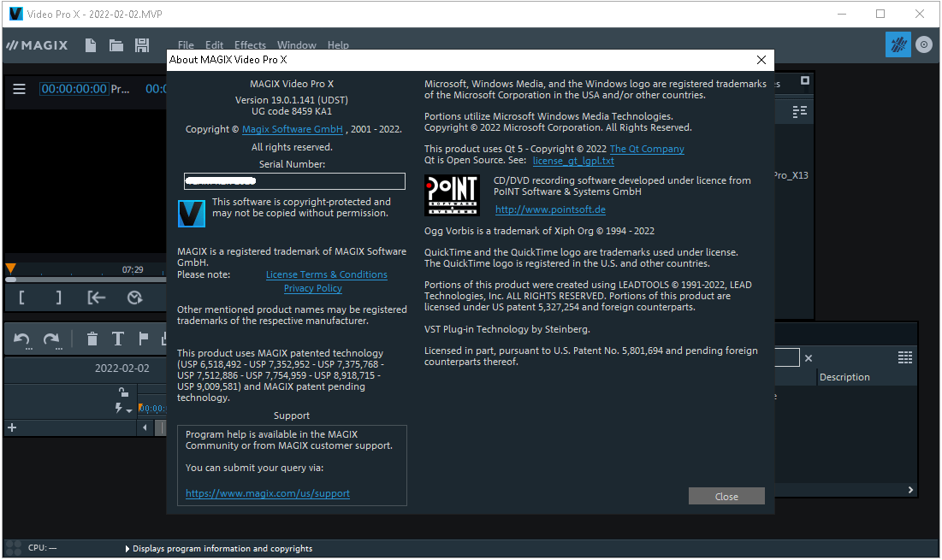Open the Title editor T icon
This screenshot has height=560, width=942.
118,339
